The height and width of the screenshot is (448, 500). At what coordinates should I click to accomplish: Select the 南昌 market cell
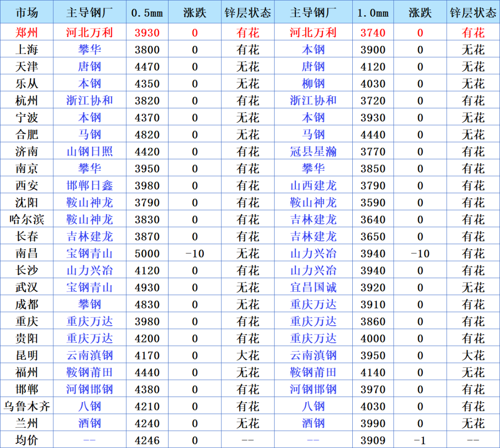tap(27, 253)
